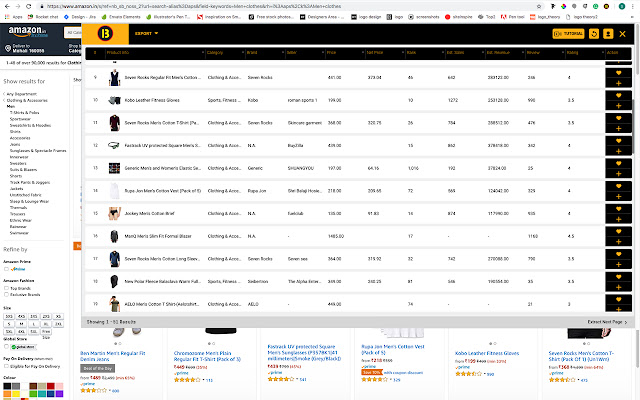Viewport: 640px width, 400px height.
Task: Sort by Rank column header
Action: (425, 53)
